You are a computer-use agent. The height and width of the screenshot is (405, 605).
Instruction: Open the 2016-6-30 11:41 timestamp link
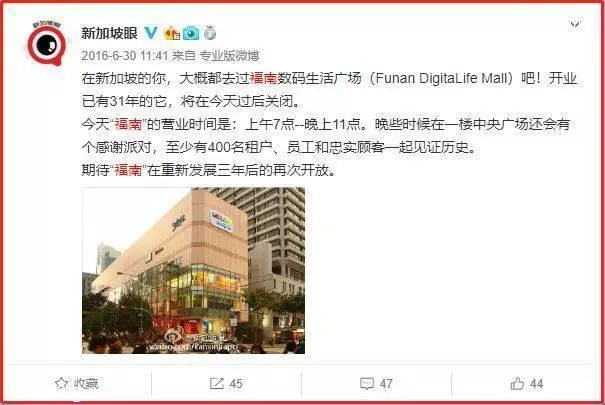[125, 56]
